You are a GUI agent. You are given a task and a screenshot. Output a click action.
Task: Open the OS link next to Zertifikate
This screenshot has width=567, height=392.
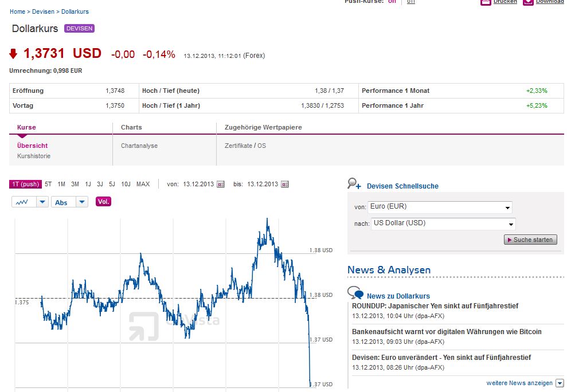click(x=261, y=146)
